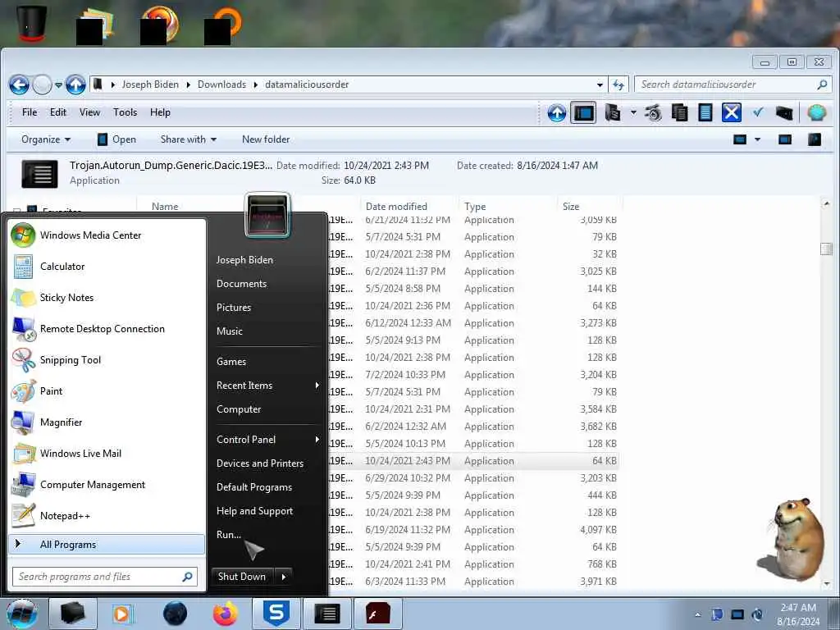Open the red-bottomed black bin desktop icon
840x630 pixels.
click(32, 24)
